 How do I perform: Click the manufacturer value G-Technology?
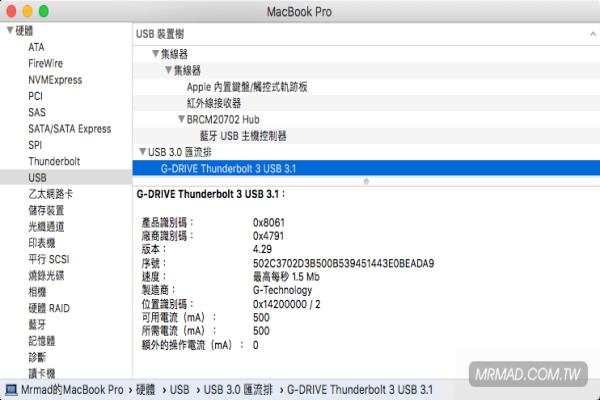[282, 290]
